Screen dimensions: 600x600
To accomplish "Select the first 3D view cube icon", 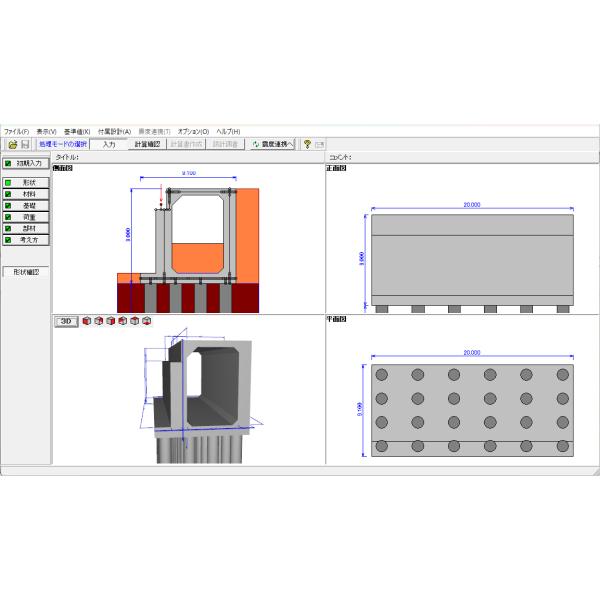I will [87, 321].
